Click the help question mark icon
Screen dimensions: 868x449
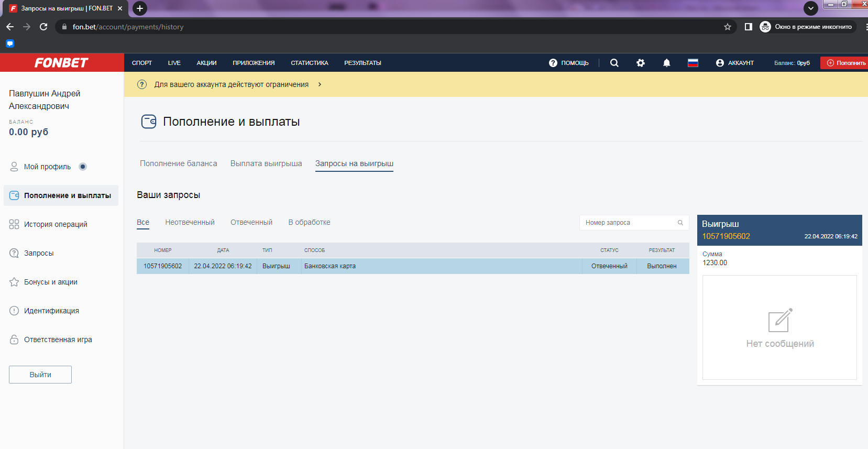(x=553, y=63)
